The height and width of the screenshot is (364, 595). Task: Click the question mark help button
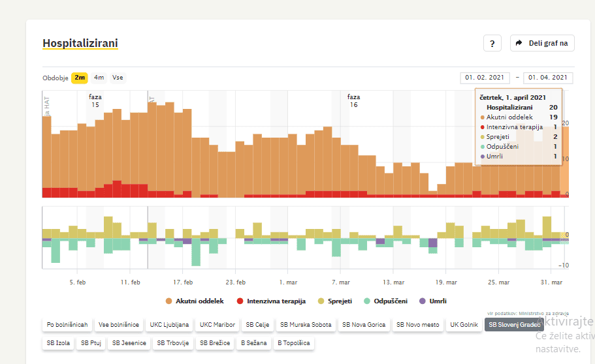click(492, 43)
